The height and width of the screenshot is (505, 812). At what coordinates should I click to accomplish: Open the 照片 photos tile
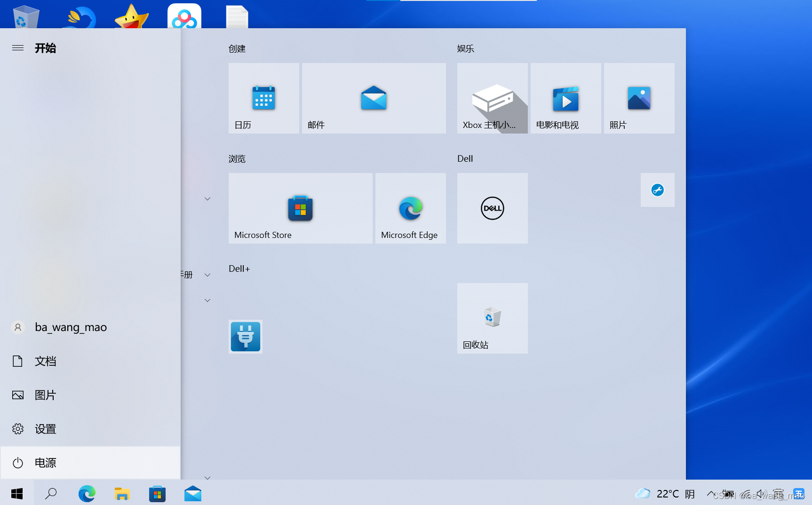pyautogui.click(x=639, y=98)
